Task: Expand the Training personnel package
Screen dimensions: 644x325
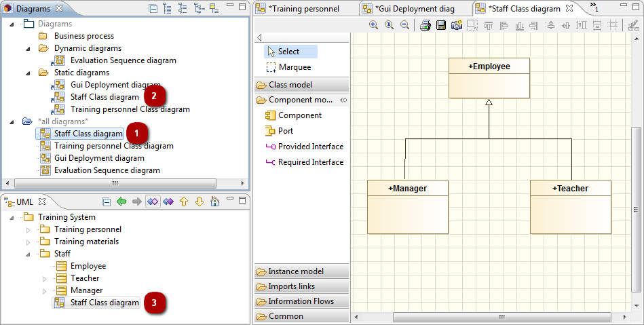Action: click(29, 230)
